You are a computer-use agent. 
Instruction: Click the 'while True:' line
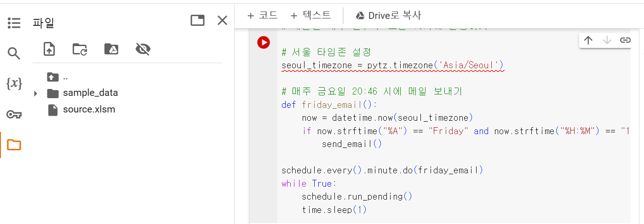click(309, 183)
